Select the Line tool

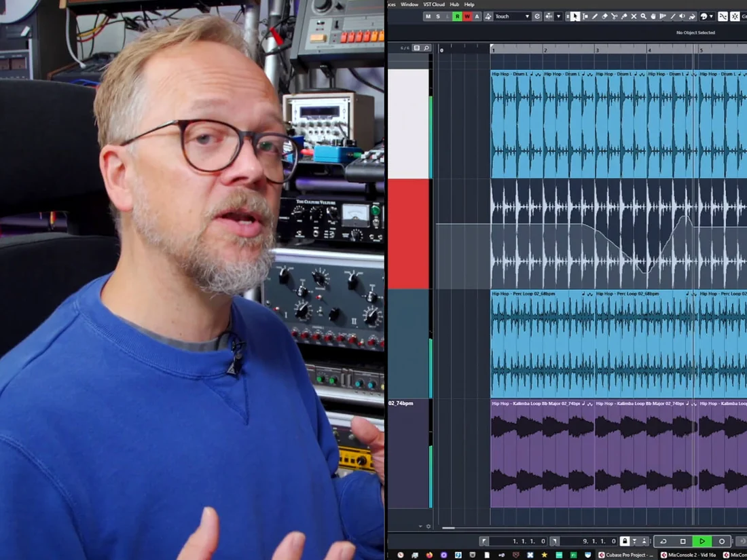coord(673,16)
